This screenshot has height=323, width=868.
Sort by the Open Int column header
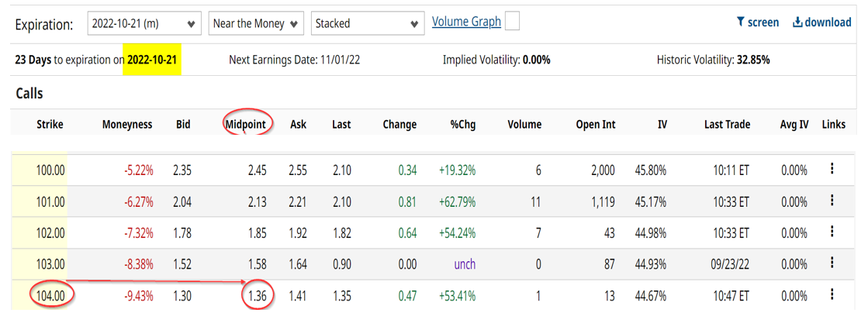tap(596, 124)
